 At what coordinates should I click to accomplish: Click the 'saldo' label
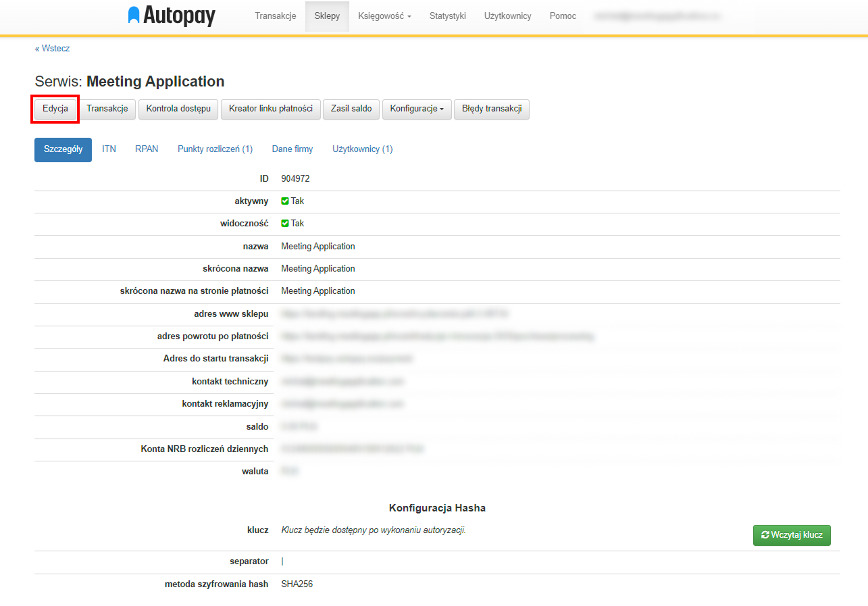pos(257,427)
